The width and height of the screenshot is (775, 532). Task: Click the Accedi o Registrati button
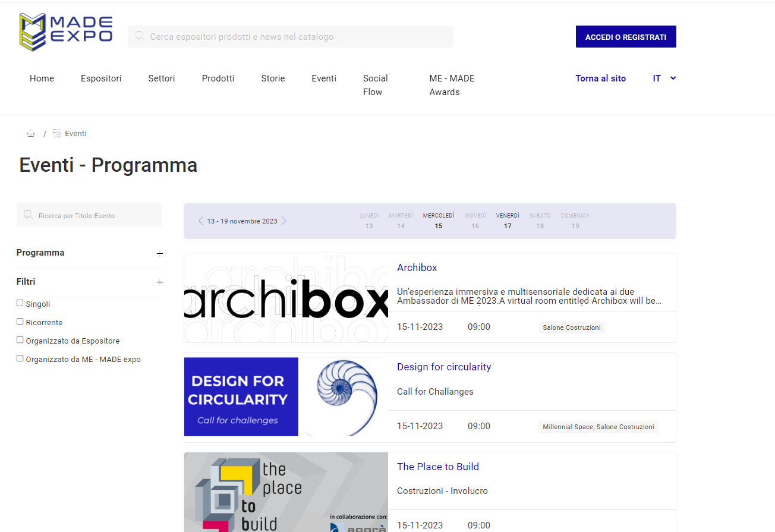[626, 37]
